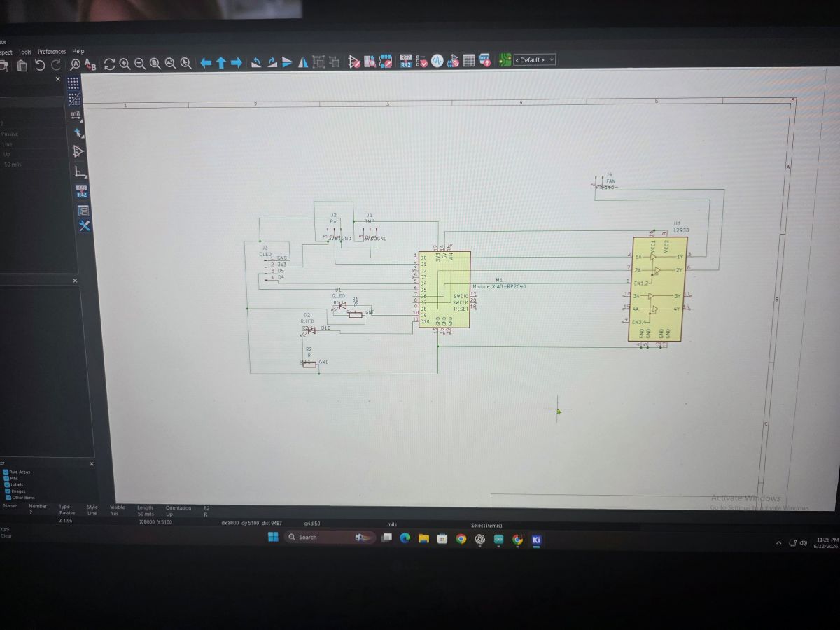
Task: Generate the Bill of Materials
Action: coord(484,60)
